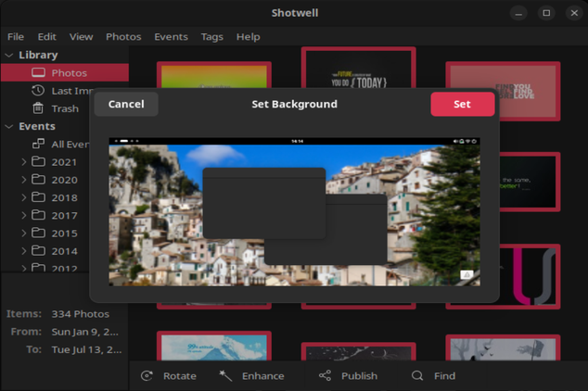Click the Rotate icon in toolbar
The height and width of the screenshot is (391, 588).
[147, 375]
